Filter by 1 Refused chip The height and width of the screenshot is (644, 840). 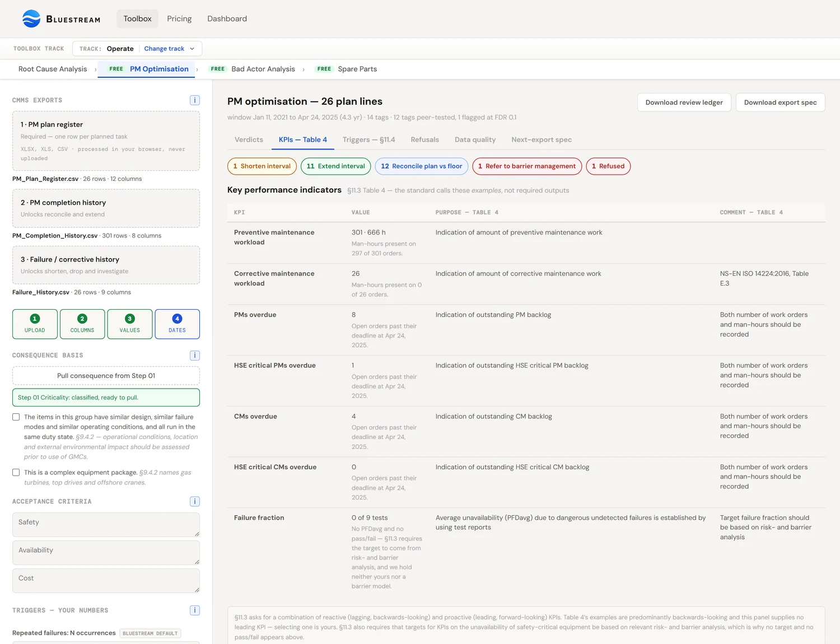click(608, 166)
